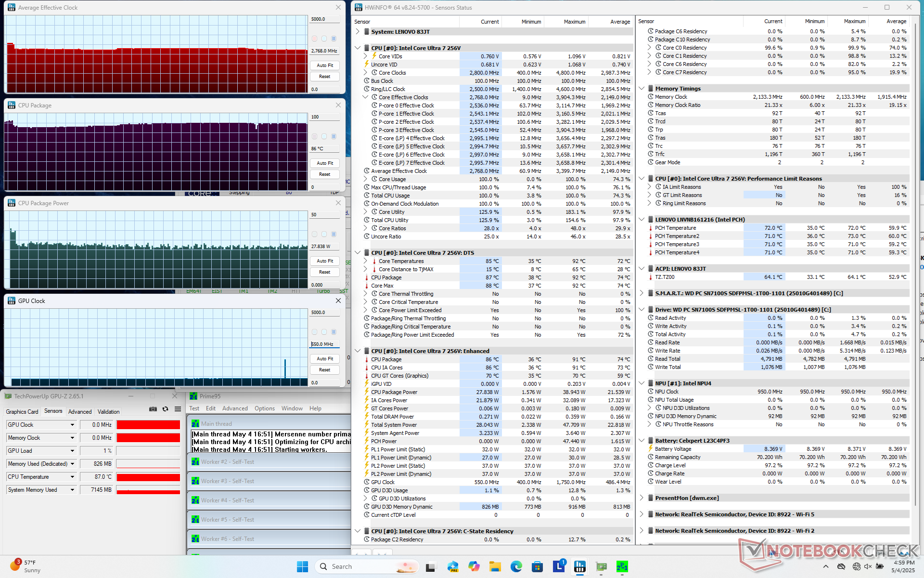Collapse the Core Effective Clocks tree node
This screenshot has width=924, height=578.
click(x=365, y=97)
